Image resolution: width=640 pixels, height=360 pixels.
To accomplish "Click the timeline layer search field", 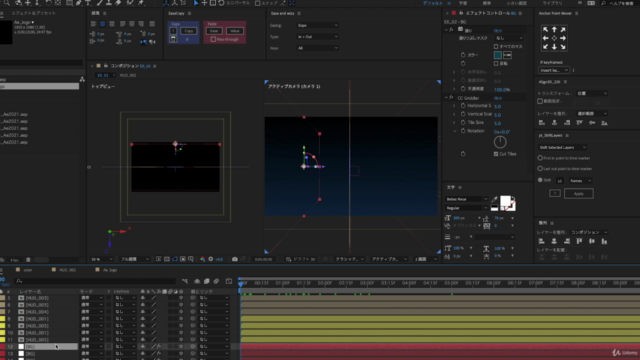I will click(x=96, y=281).
